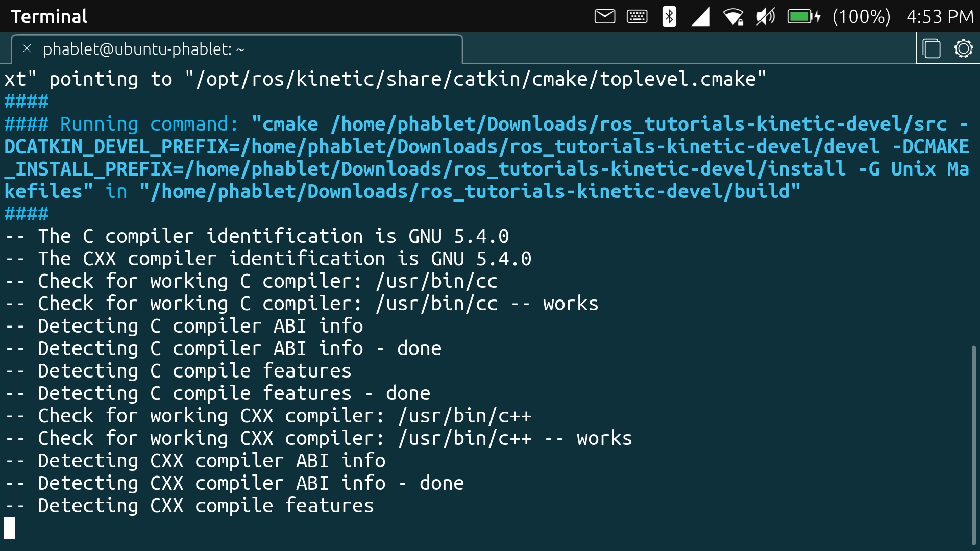Screen dimensions: 980x551
Task: Close the phablet@ubuntu-phablet tab
Action: pyautogui.click(x=26, y=49)
